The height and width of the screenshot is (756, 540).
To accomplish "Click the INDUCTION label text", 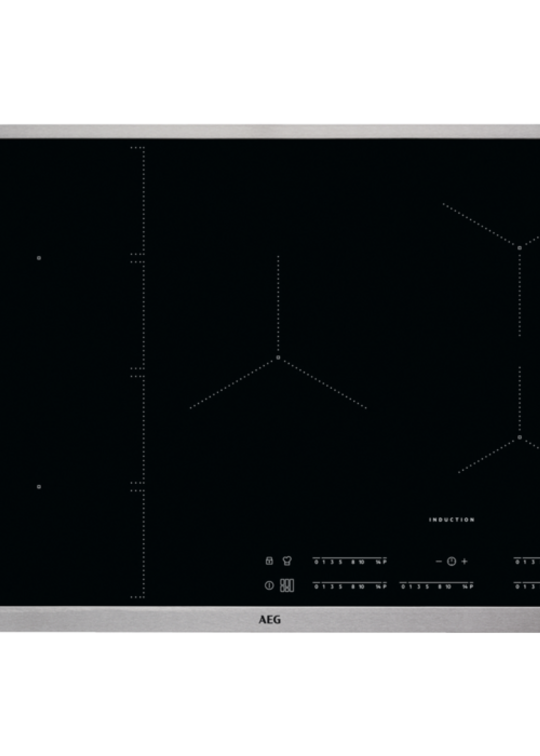I will click(451, 520).
